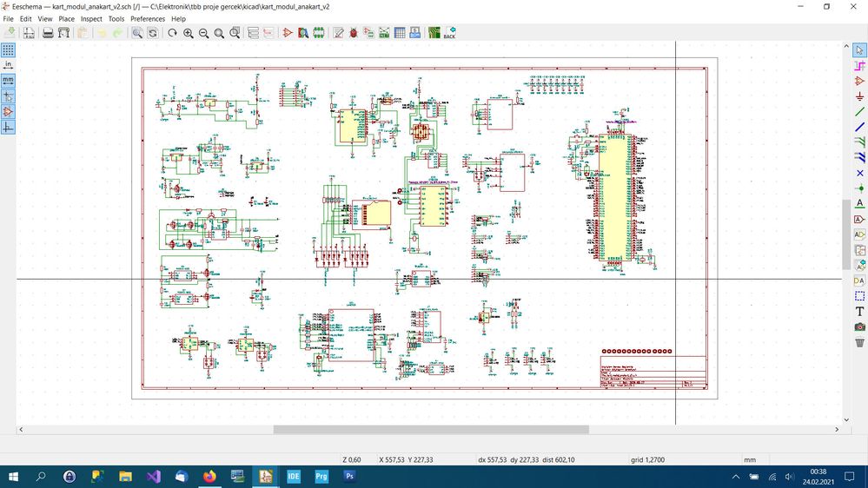Open the Windows Start menu

pos(13,477)
